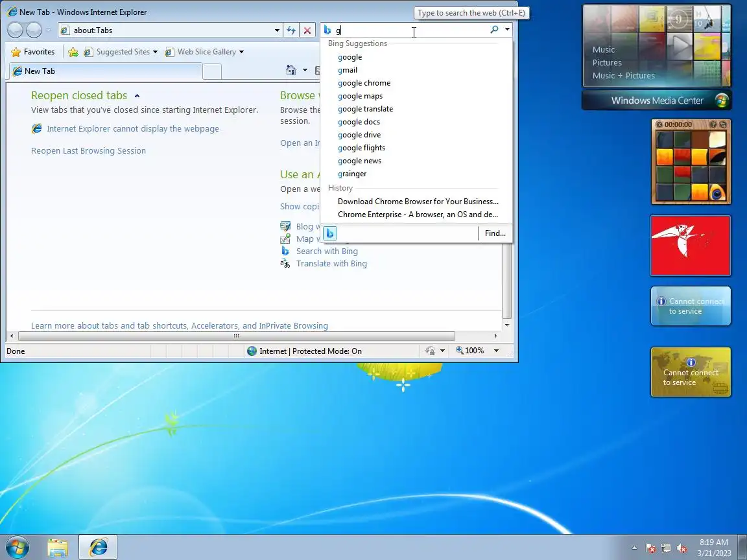Viewport: 747px width, 560px height.
Task: Click the puzzle gadget timer pause icon
Action: [660, 124]
